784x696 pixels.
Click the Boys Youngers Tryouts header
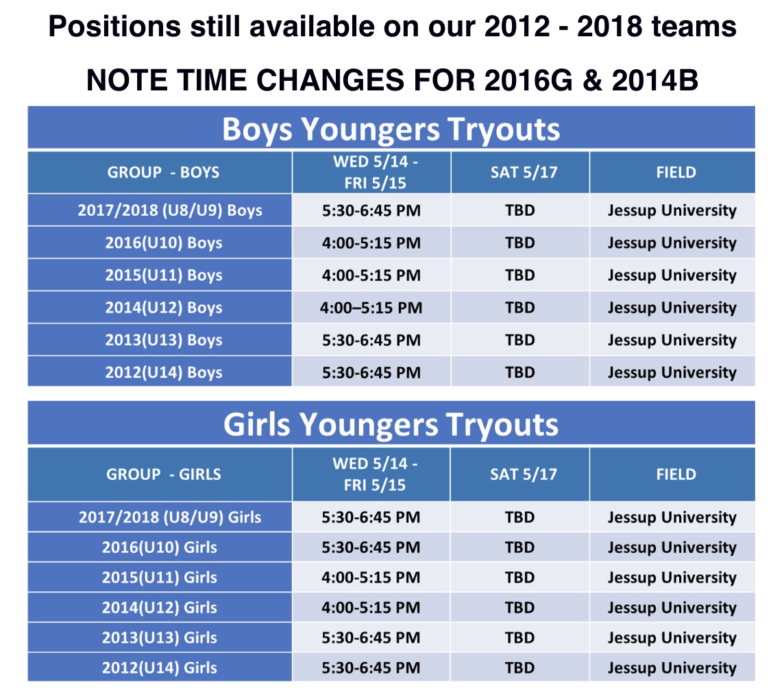coord(391,128)
